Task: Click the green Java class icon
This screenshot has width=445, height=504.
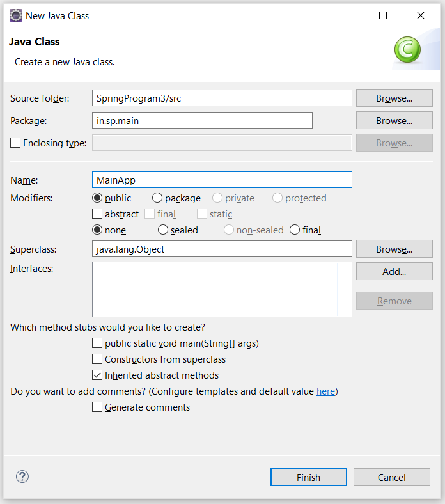Action: click(407, 49)
